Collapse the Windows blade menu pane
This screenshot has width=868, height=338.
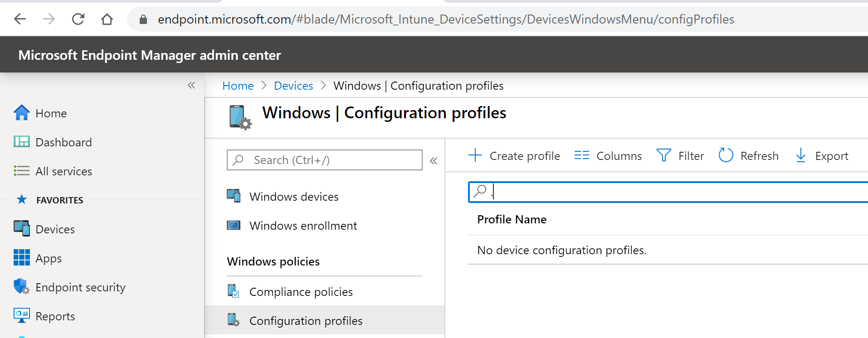[434, 160]
